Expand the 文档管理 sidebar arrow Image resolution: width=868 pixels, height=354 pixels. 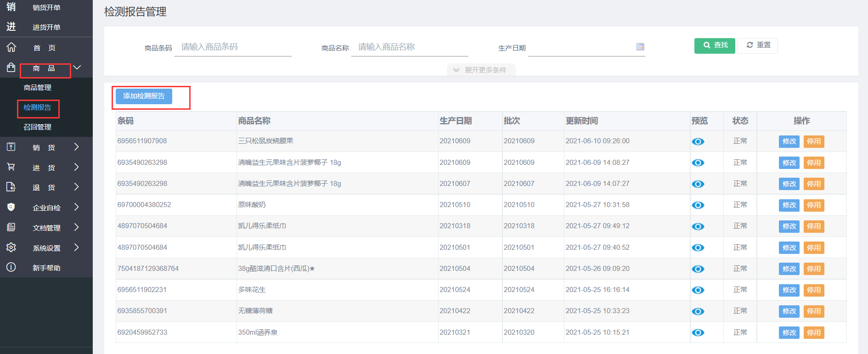(x=77, y=227)
